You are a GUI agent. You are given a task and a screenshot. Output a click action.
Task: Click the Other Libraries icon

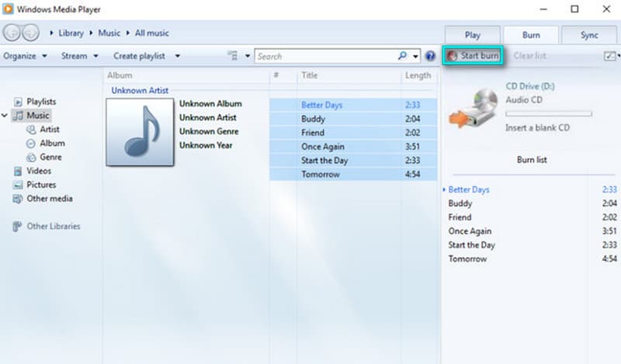(x=17, y=226)
